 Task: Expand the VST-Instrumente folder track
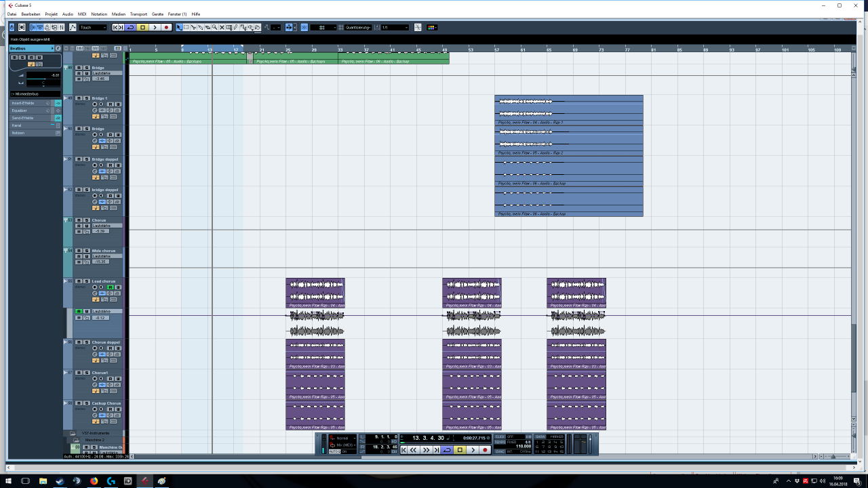(73, 433)
